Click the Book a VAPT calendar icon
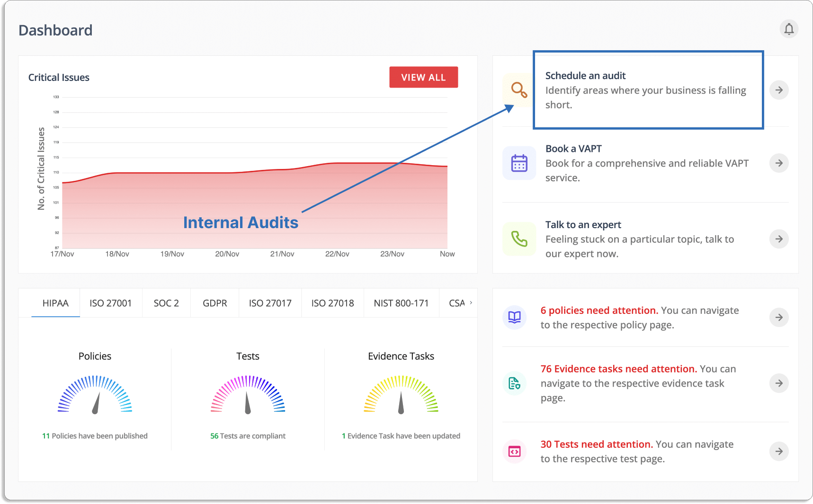Screen dimensions: 813x504 (x=519, y=163)
